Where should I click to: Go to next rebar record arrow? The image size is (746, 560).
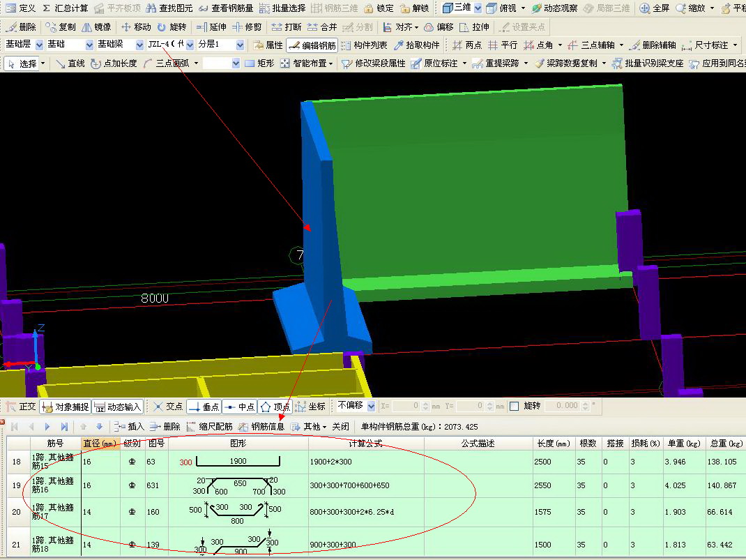click(47, 427)
